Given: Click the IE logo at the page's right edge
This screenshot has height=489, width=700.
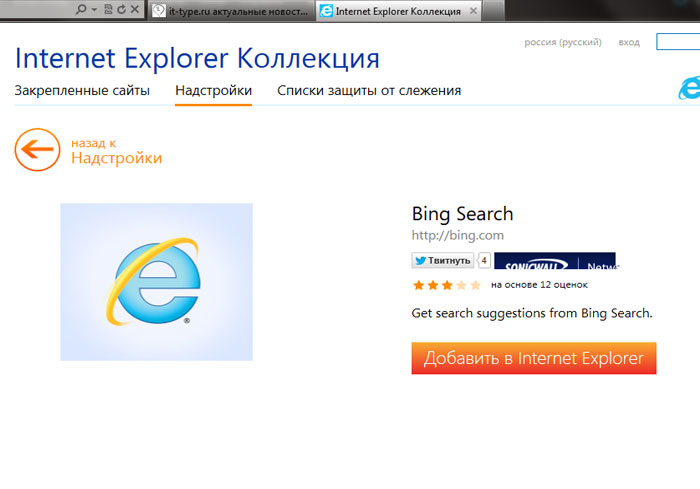Looking at the screenshot, I should [689, 88].
